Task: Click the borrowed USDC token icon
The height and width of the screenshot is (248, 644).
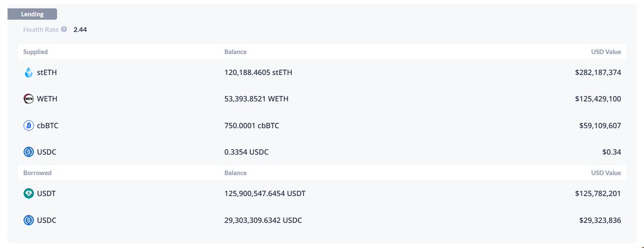Action: tap(29, 220)
